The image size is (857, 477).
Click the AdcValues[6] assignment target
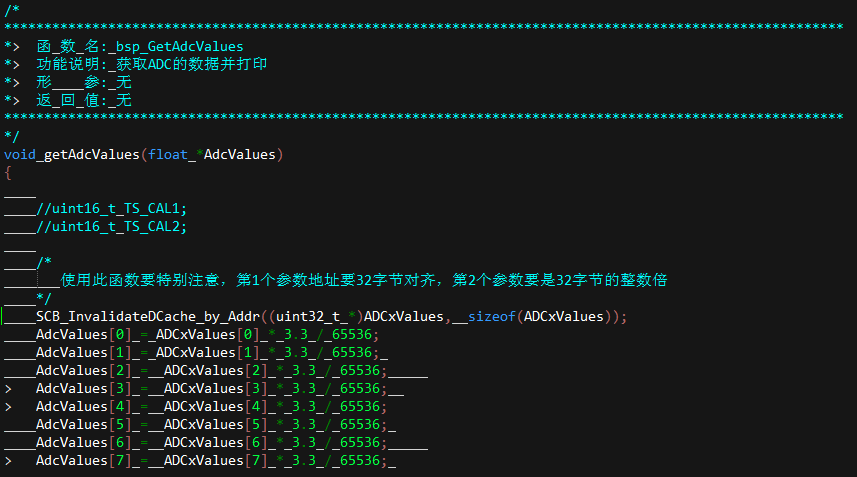[x=84, y=443]
